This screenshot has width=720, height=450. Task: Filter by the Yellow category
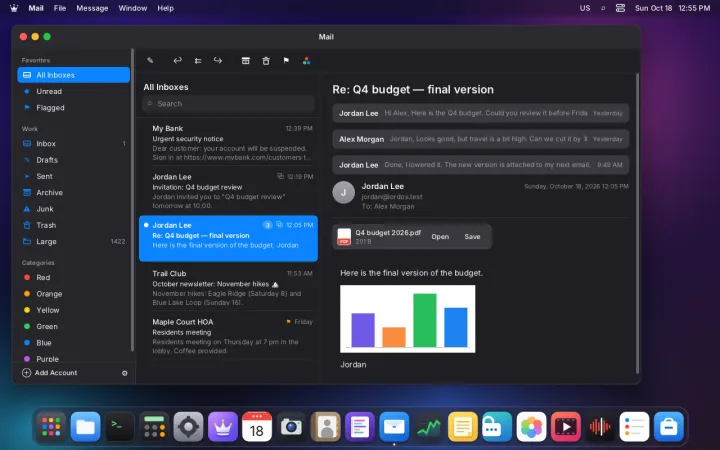coord(73,310)
